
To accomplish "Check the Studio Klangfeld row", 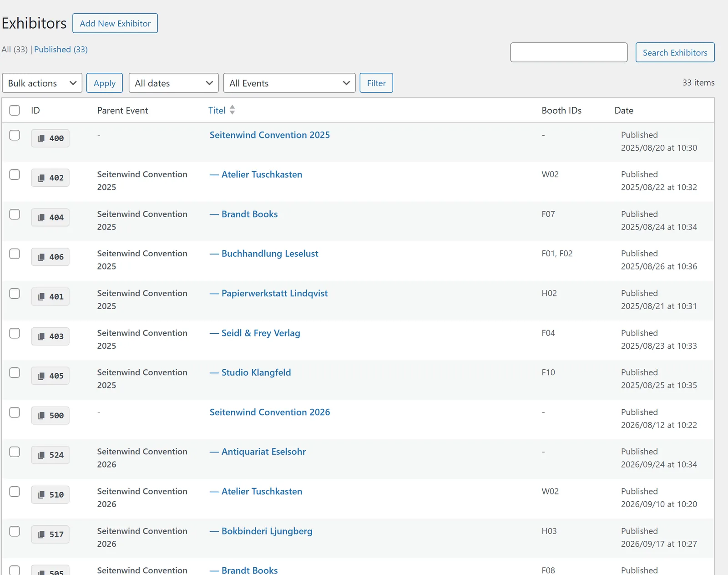I will click(x=15, y=373).
